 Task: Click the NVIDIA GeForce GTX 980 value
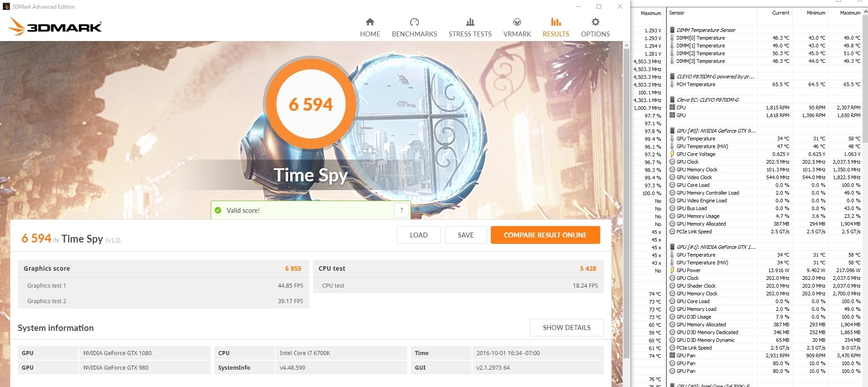pos(116,367)
